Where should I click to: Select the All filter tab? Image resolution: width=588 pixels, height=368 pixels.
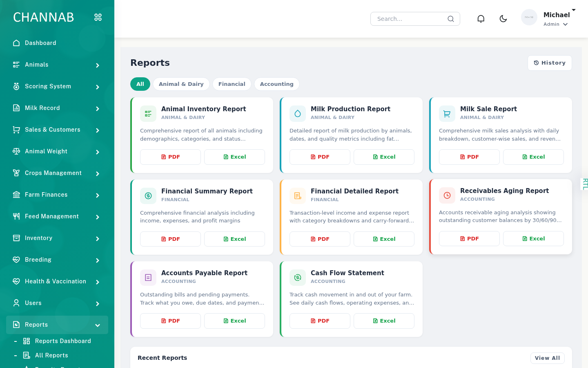click(x=140, y=84)
